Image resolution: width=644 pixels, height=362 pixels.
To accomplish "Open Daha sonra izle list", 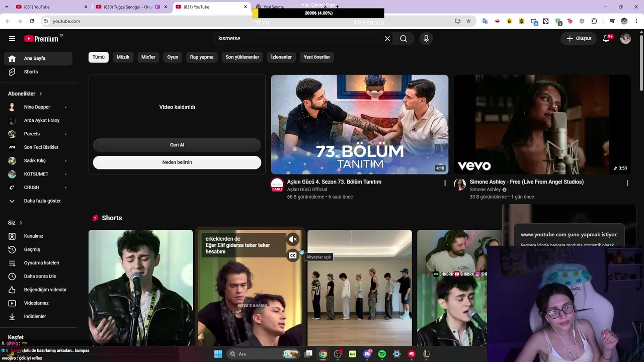I will pyautogui.click(x=38, y=276).
